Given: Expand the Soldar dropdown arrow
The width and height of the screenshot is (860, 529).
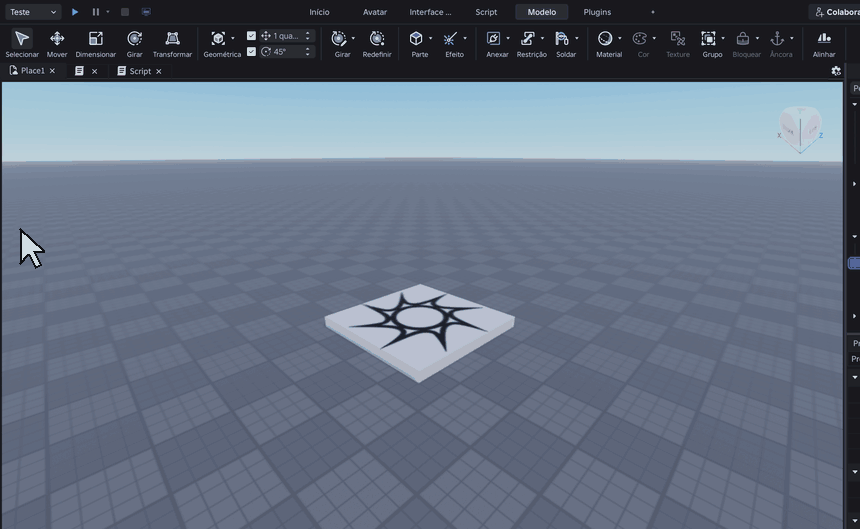Looking at the screenshot, I should (x=576, y=38).
